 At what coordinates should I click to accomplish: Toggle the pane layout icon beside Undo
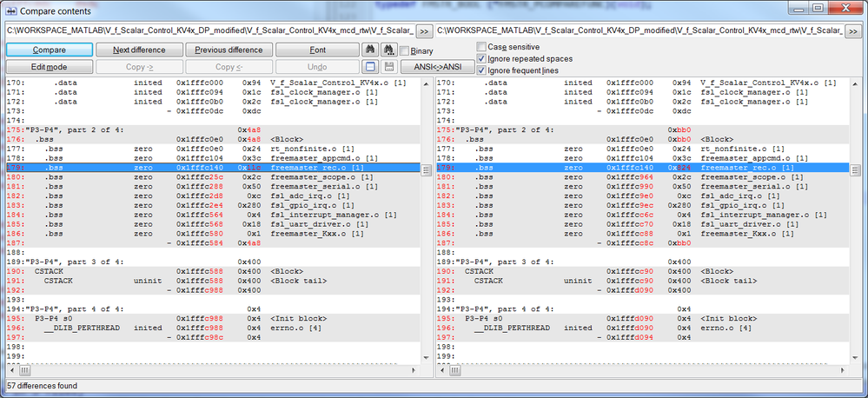[370, 67]
